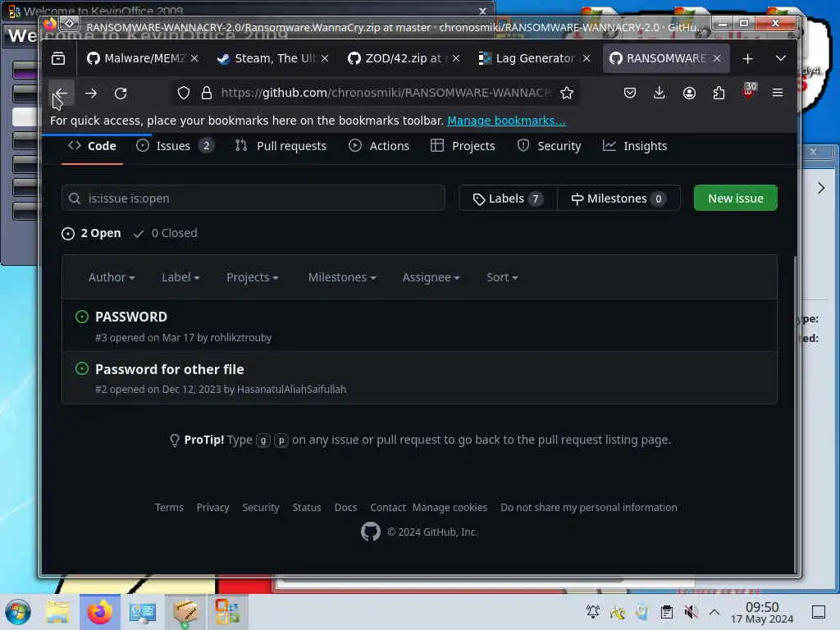Switch to Steam tab
This screenshot has height=630, width=840.
(267, 58)
